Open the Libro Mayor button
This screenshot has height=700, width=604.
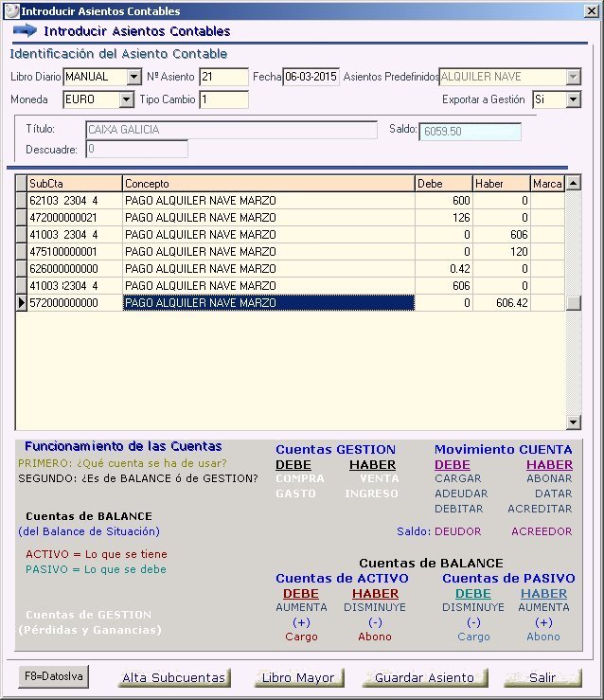pyautogui.click(x=298, y=677)
